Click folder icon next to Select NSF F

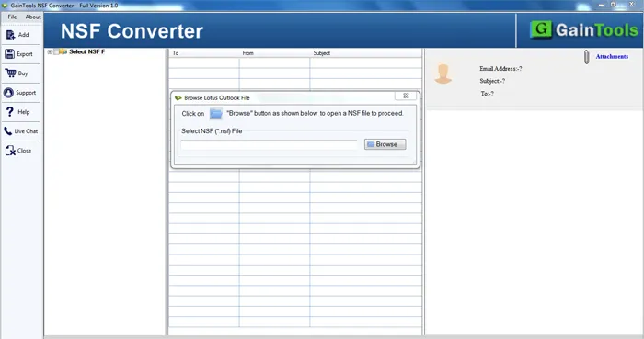pyautogui.click(x=63, y=51)
